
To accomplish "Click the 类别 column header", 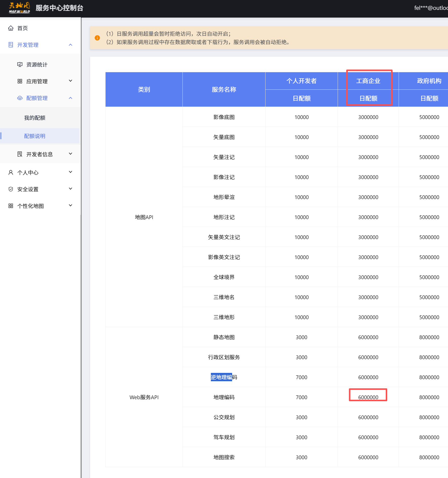I will coord(144,89).
